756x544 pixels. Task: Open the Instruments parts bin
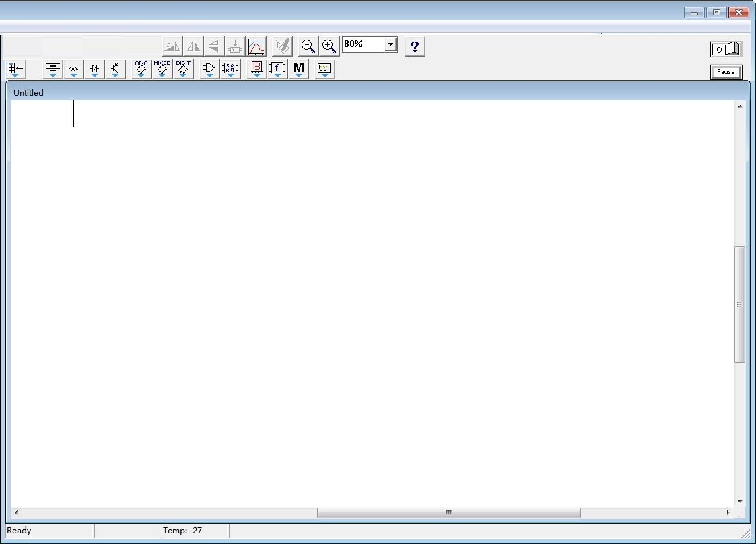324,69
